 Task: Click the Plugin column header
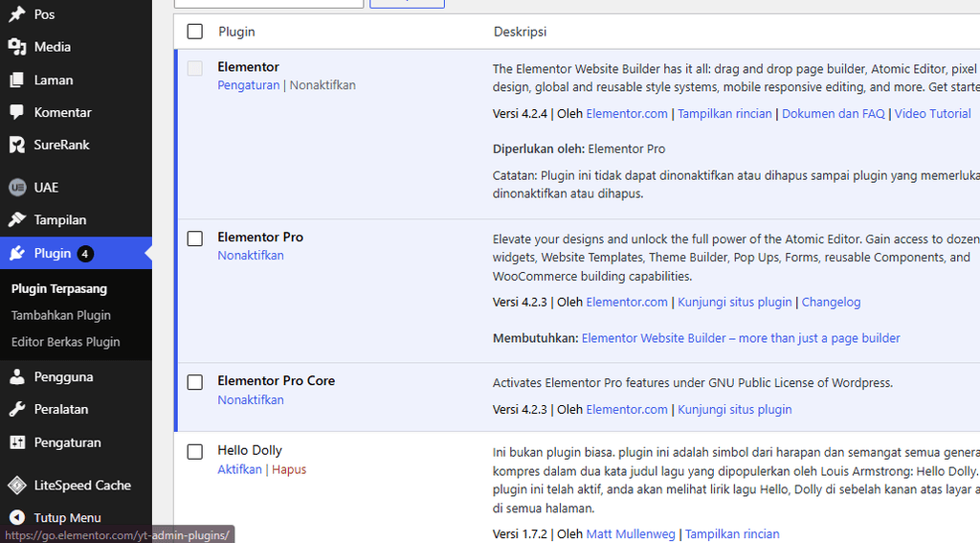(236, 32)
